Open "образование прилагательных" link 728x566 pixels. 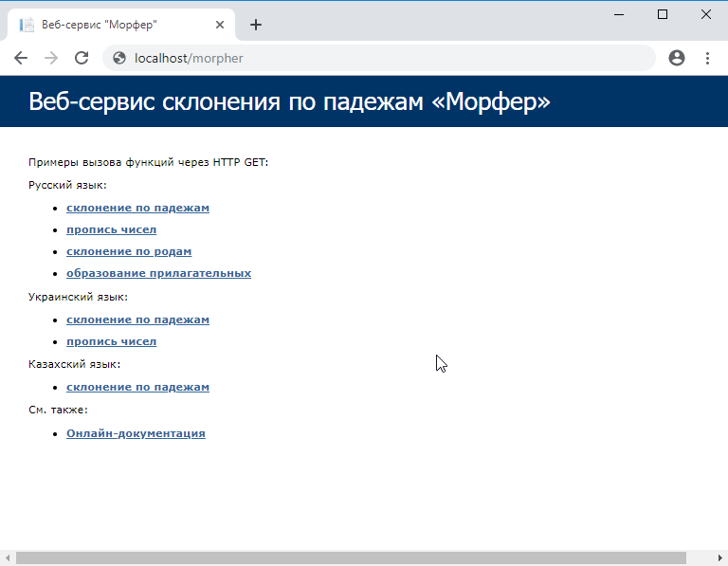pos(158,273)
